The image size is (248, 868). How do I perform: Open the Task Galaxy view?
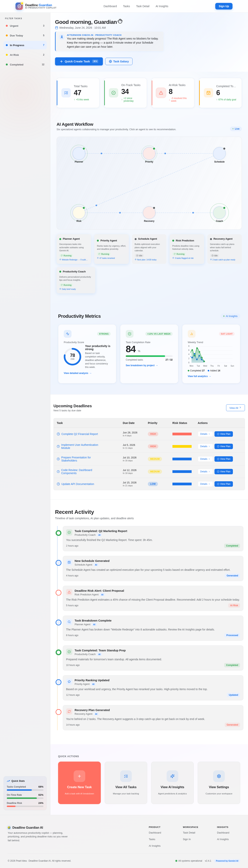tap(119, 61)
